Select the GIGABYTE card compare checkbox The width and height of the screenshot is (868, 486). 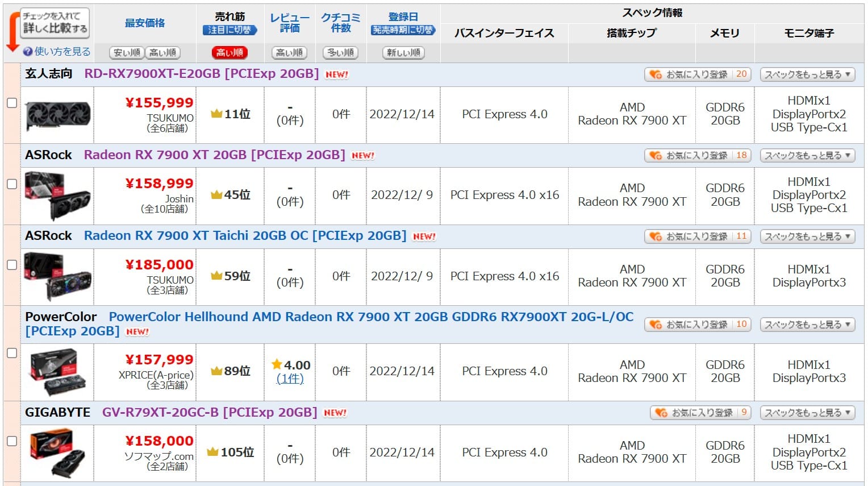[11, 441]
